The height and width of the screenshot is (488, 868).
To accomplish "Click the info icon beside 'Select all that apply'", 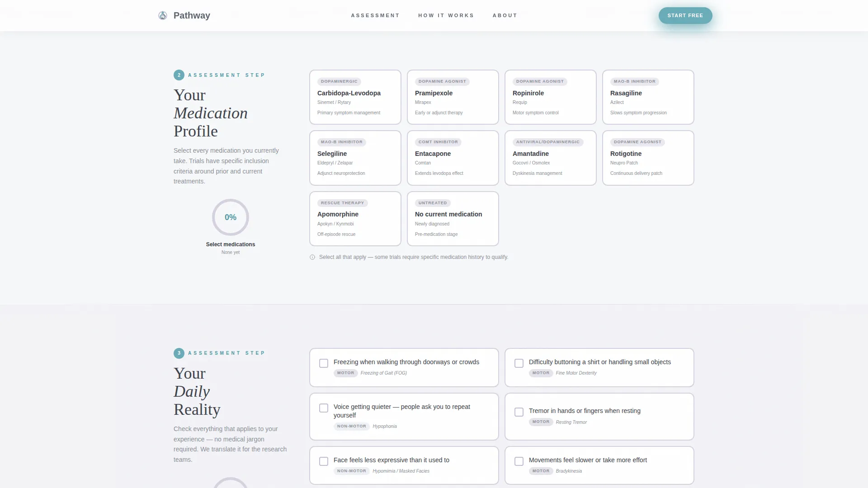I will (312, 257).
